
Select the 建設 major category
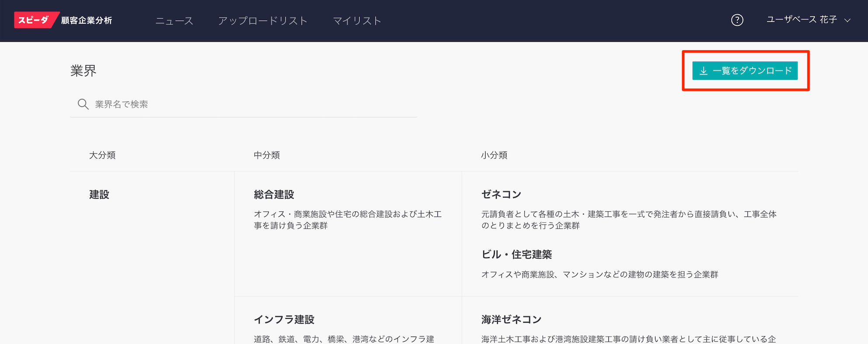[x=99, y=195]
